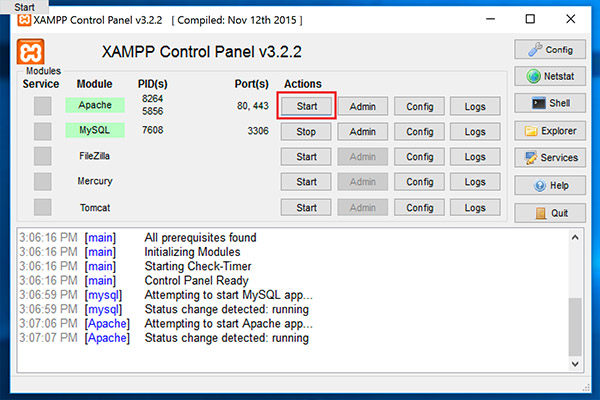Click the disabled Tomcat Admin button
This screenshot has height=400, width=600.
click(x=362, y=208)
